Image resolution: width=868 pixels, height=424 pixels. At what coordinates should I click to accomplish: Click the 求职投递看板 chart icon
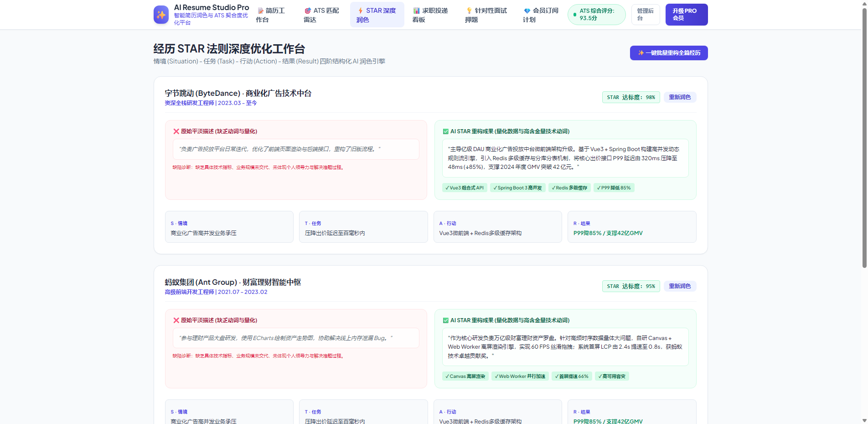(x=416, y=10)
